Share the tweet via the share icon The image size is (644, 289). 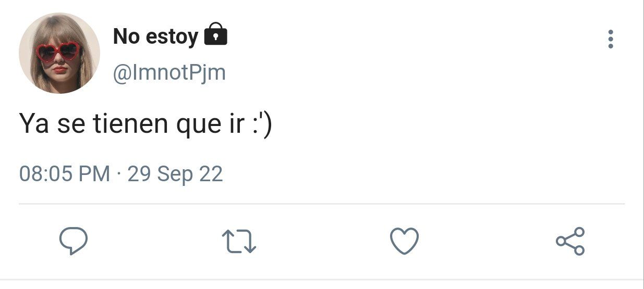coord(570,241)
